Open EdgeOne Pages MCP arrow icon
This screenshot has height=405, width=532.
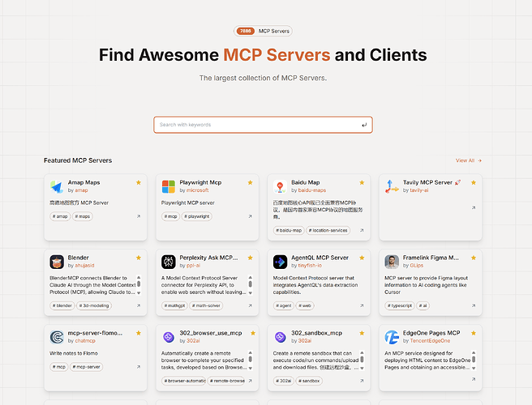click(474, 379)
